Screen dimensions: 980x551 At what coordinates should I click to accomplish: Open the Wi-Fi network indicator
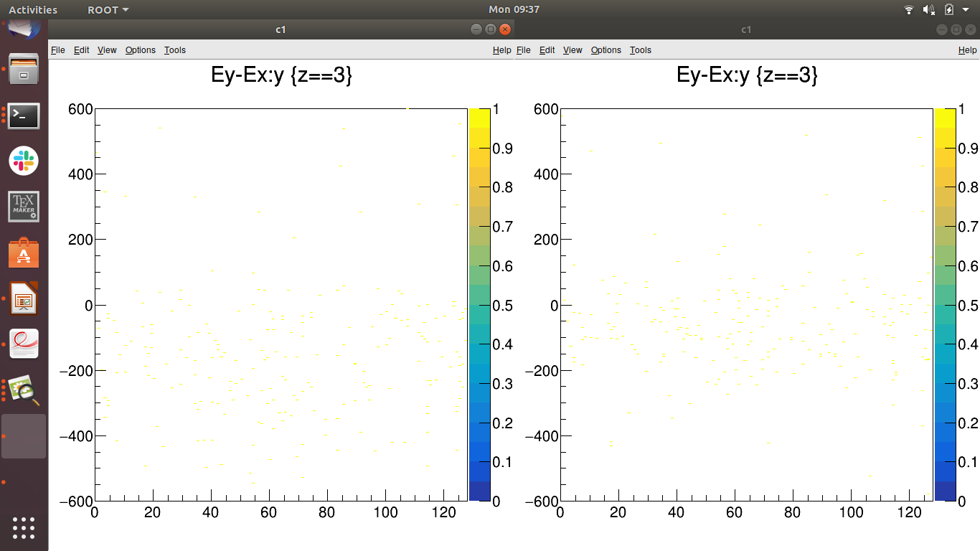click(909, 9)
